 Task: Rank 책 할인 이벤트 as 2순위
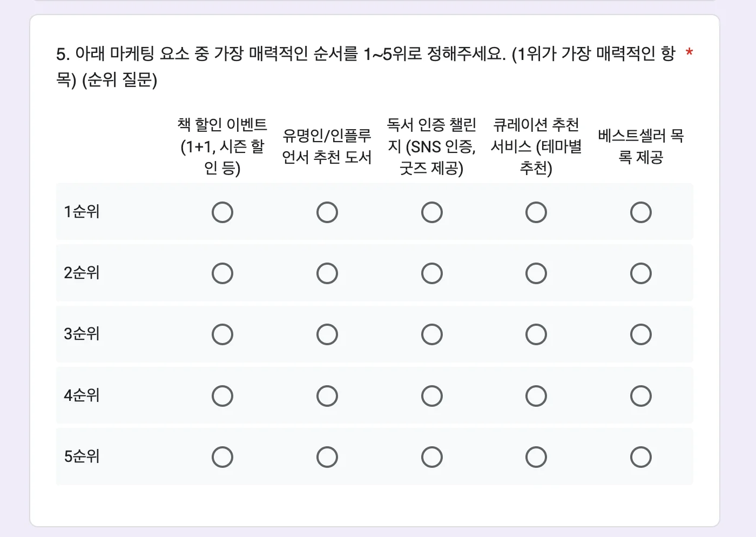point(222,273)
